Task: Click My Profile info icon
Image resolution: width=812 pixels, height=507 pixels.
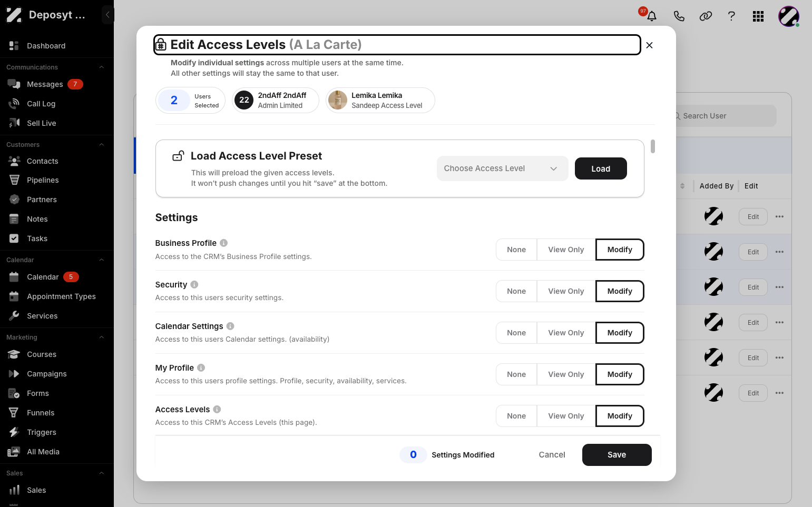Action: (201, 367)
